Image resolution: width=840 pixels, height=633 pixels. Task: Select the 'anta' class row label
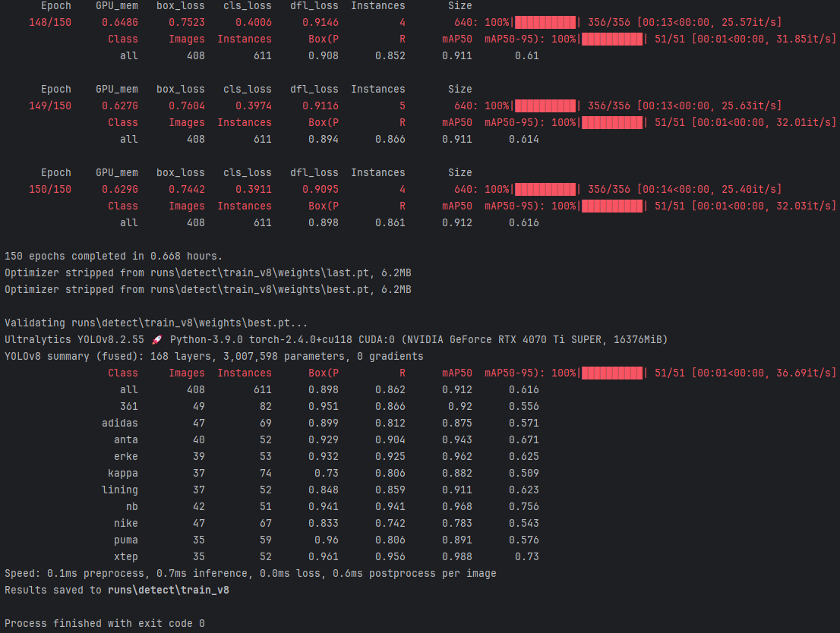[x=126, y=439]
